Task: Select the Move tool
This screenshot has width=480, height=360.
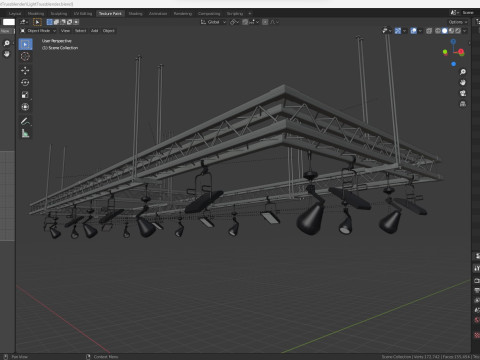Action: click(x=25, y=70)
